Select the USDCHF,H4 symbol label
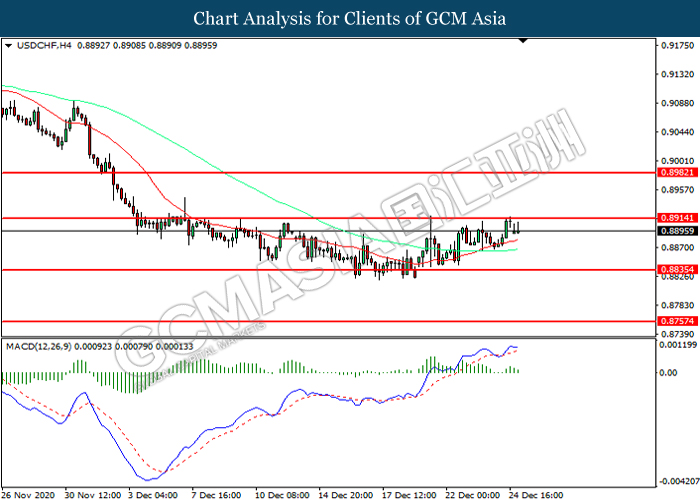The width and height of the screenshot is (700, 500). pyautogui.click(x=39, y=45)
